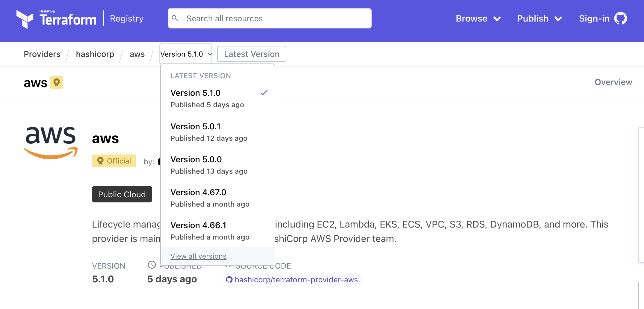Screen dimensions: 644x309
Task: Click the clock icon near Published
Action: coord(152,265)
